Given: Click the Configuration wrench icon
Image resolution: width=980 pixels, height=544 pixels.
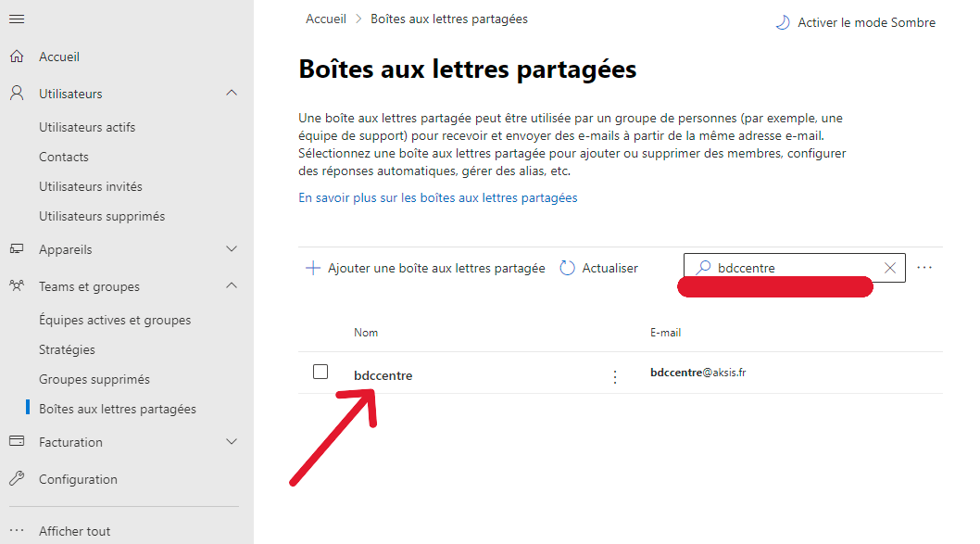Looking at the screenshot, I should (17, 479).
